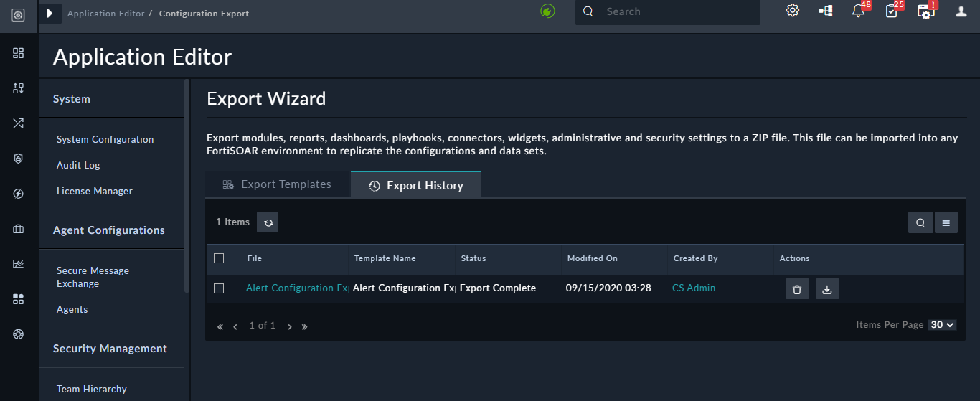Viewport: 980px width, 401px height.
Task: Go to the last page of results
Action: 304,326
